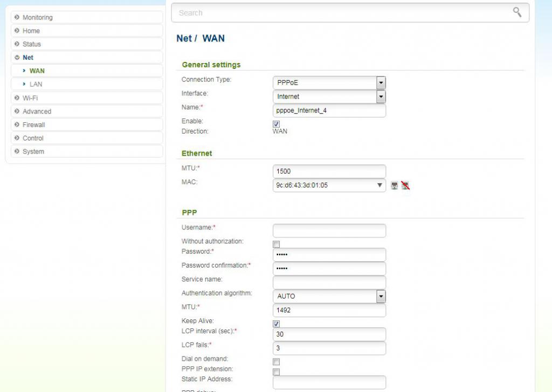Viewport: 552px width, 392px height.
Task: Click into the Username input field
Action: [x=329, y=231]
